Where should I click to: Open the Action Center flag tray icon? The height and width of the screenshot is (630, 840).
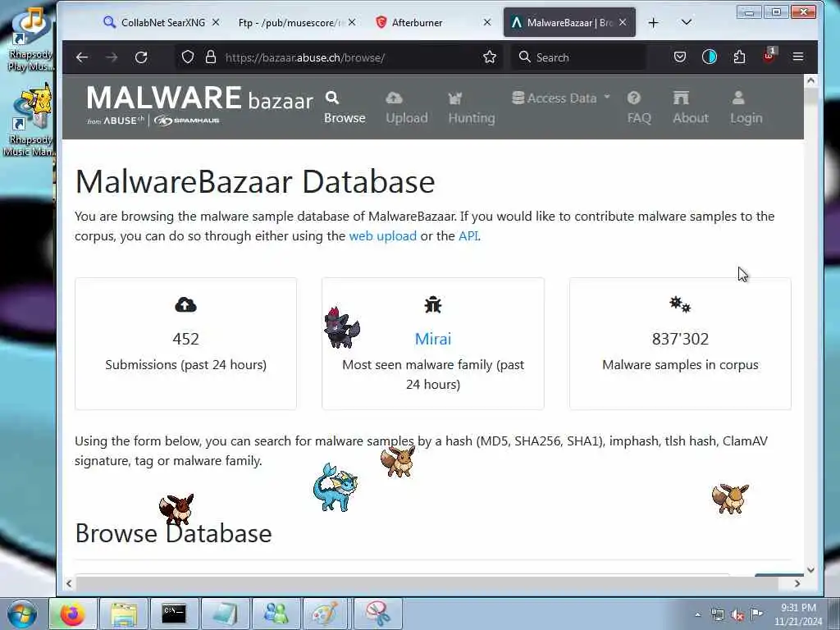(x=756, y=614)
